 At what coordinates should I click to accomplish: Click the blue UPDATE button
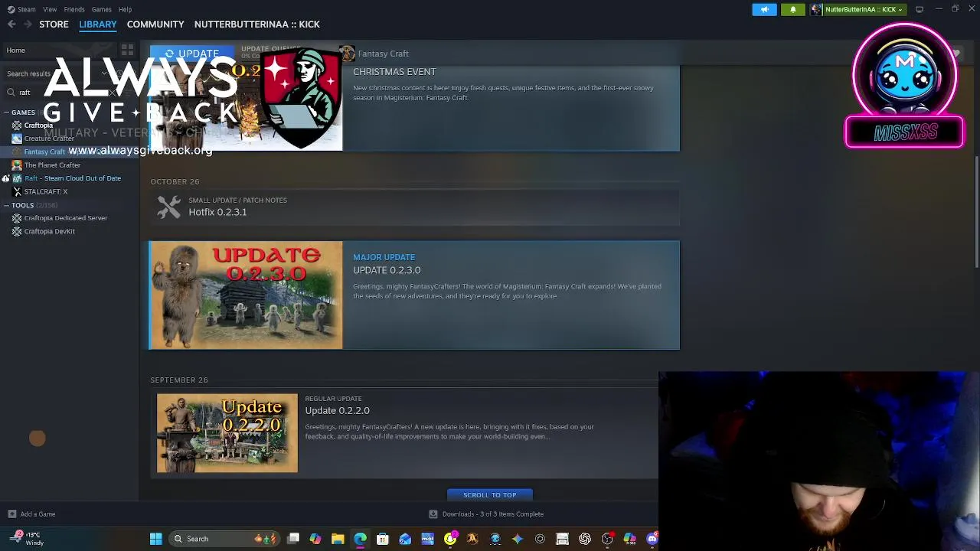[192, 54]
